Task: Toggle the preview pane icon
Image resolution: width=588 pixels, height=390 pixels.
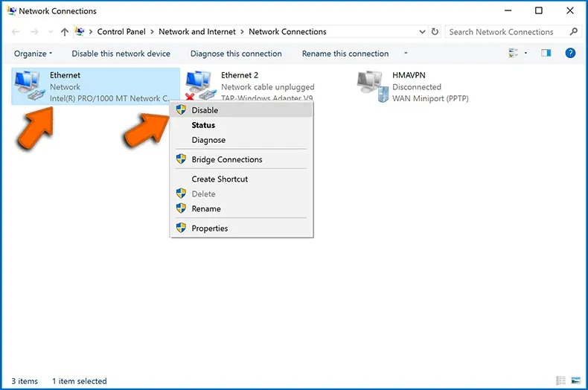Action: point(546,54)
